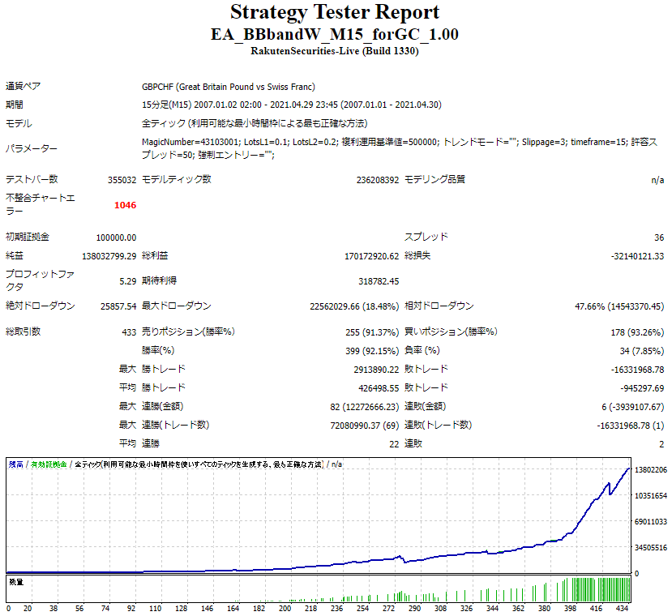Click average consecutive losses value 2
The width and height of the screenshot is (672, 616).
click(661, 444)
